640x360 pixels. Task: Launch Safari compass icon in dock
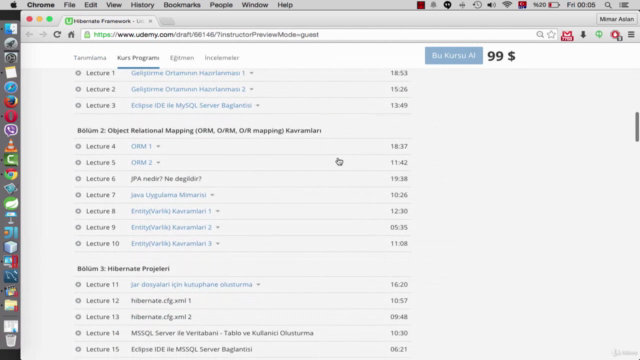[11, 87]
